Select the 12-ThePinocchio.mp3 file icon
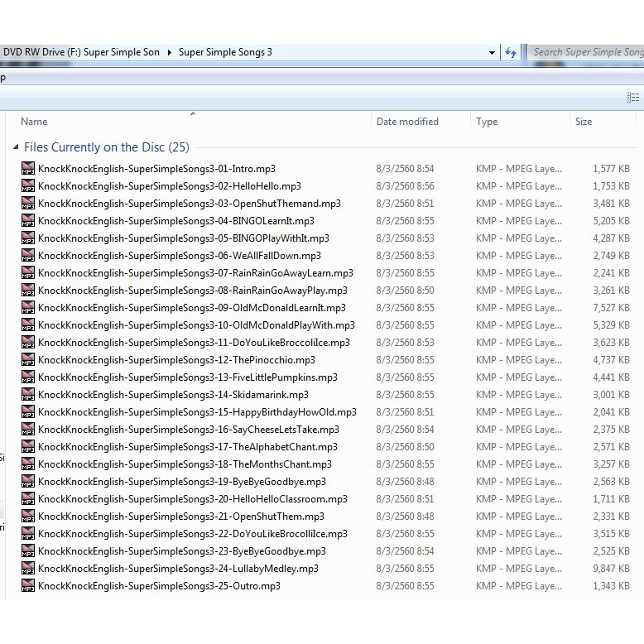The height and width of the screenshot is (644, 644). click(x=28, y=360)
